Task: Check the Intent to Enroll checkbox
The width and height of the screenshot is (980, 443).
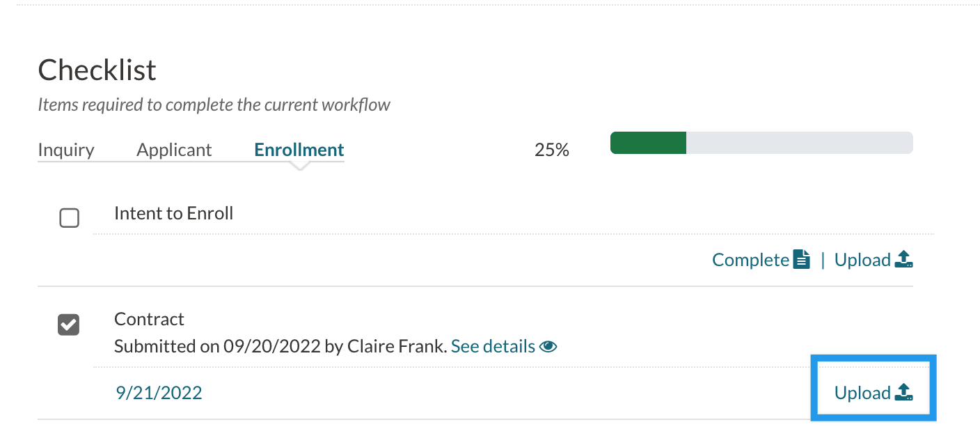Action: [70, 219]
